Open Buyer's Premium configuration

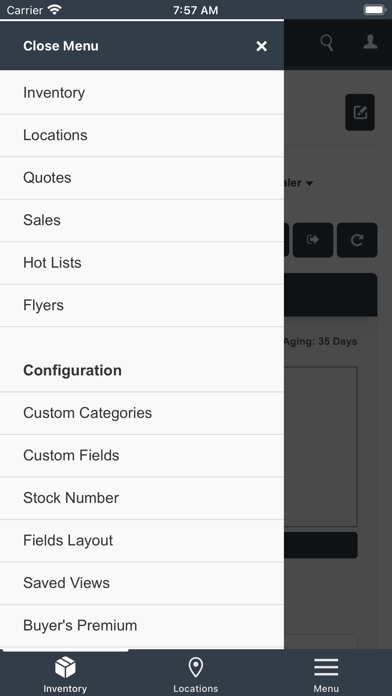[142, 626]
